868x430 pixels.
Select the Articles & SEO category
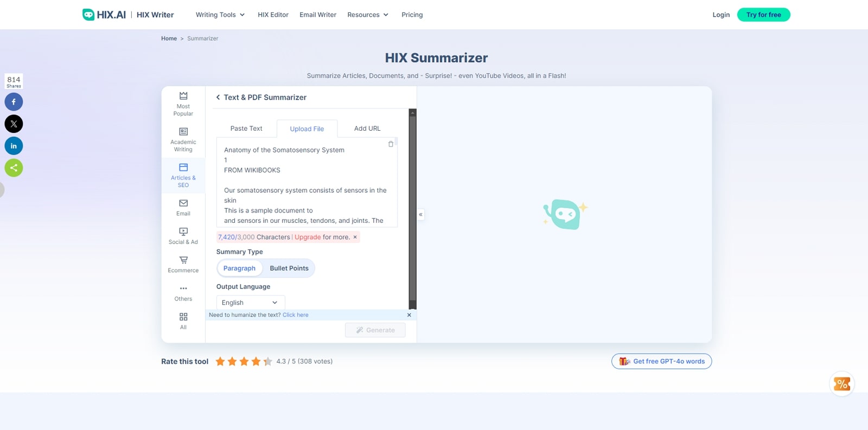coord(183,176)
